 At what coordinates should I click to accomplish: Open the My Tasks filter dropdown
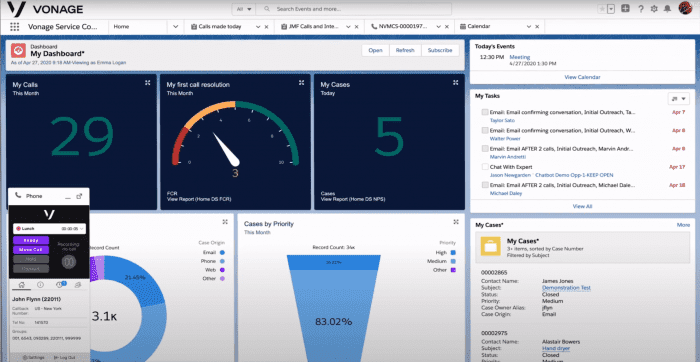[679, 99]
